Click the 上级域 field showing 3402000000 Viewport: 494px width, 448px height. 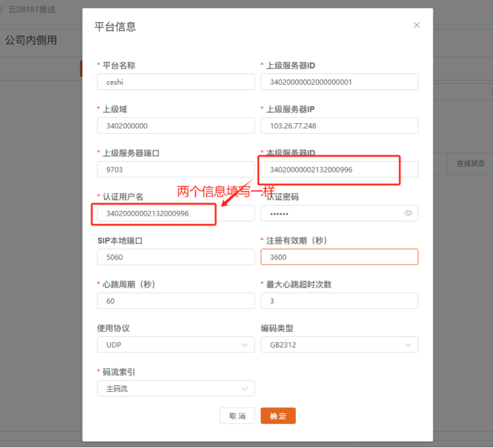click(176, 125)
